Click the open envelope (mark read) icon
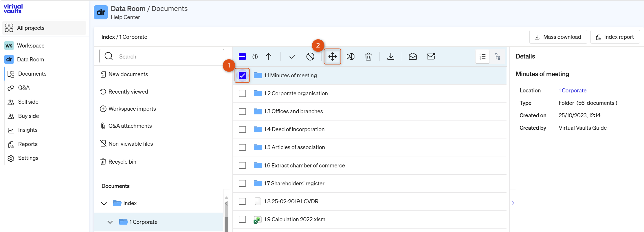This screenshot has width=644, height=232. tap(413, 56)
